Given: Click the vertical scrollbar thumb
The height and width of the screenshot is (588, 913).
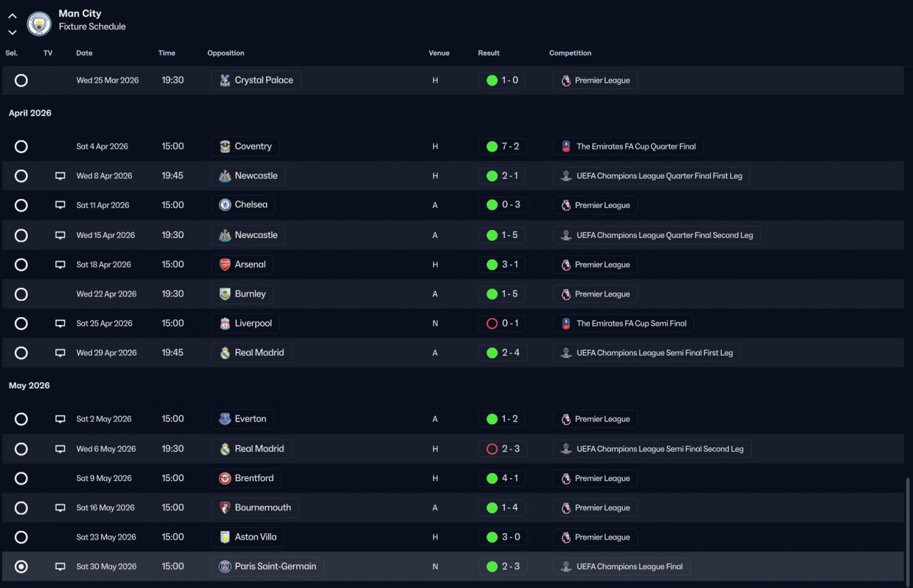Looking at the screenshot, I should 907,529.
